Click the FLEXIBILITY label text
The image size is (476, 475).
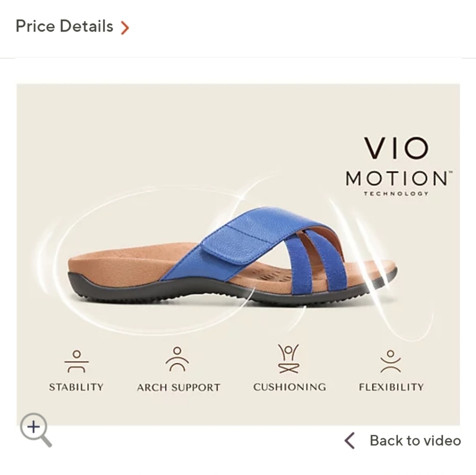391,387
